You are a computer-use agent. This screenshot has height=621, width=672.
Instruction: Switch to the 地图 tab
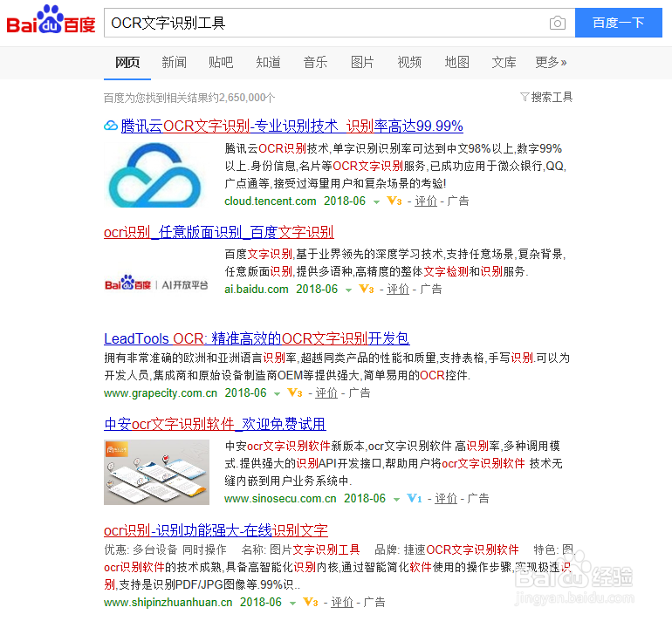(456, 63)
